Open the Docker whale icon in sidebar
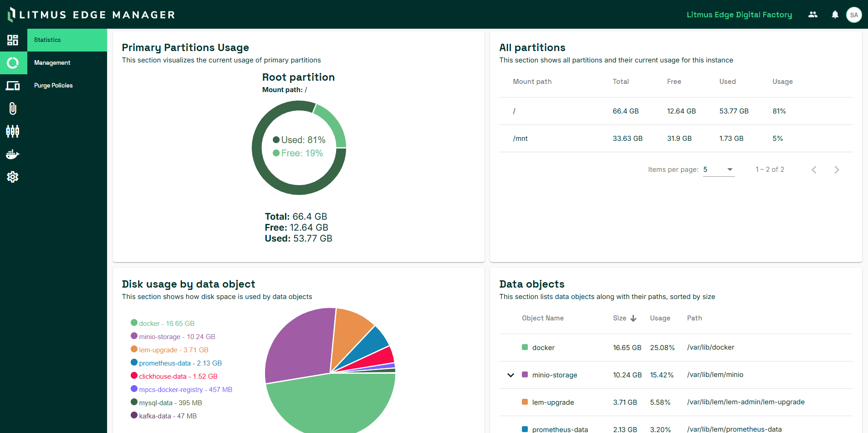 (x=13, y=154)
